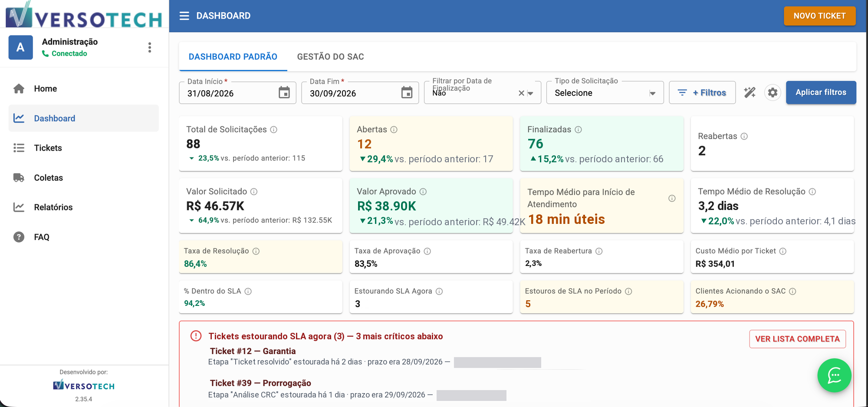
Task: Show info tooltip for Valor Aprovado
Action: [423, 192]
